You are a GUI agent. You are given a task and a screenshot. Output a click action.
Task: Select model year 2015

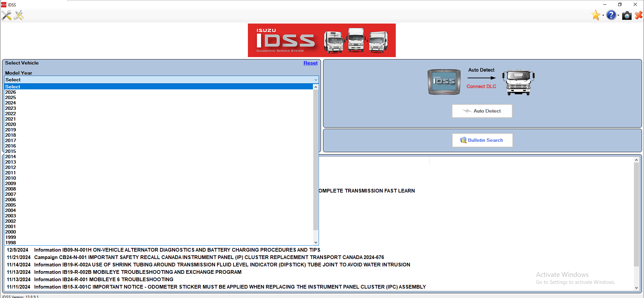pyautogui.click(x=159, y=151)
